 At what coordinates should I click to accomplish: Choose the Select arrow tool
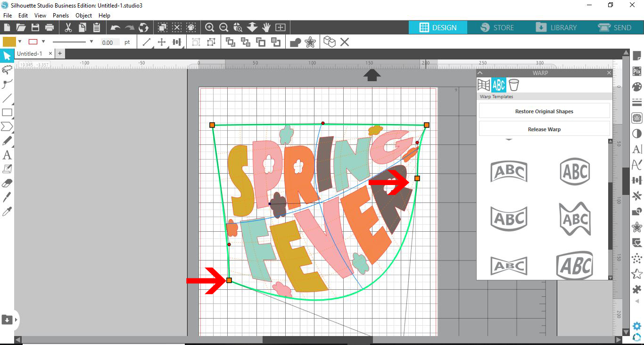tap(7, 57)
